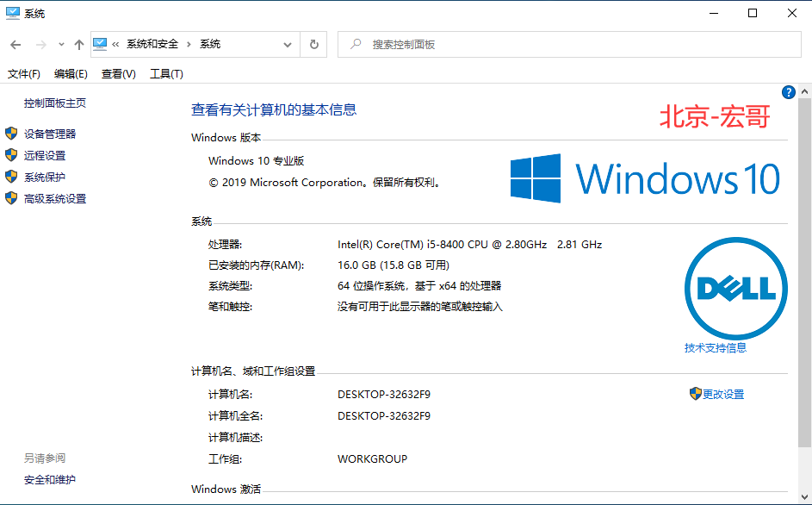
Task: Refresh the page with the refresh button
Action: point(313,45)
